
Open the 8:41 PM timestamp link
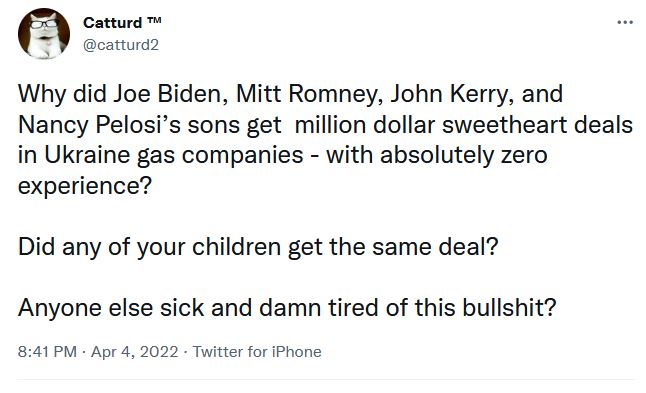pyautogui.click(x=47, y=352)
